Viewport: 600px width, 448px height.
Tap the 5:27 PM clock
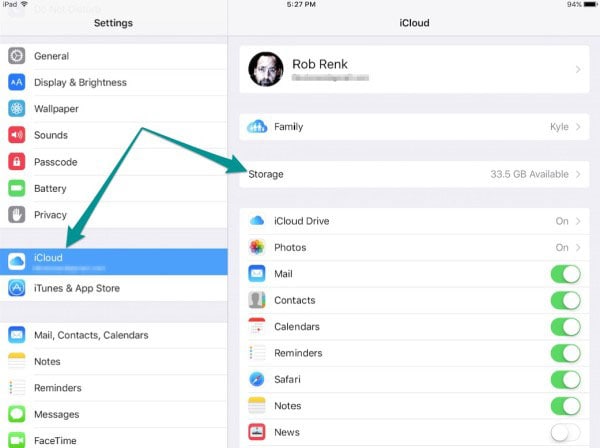[x=301, y=4]
